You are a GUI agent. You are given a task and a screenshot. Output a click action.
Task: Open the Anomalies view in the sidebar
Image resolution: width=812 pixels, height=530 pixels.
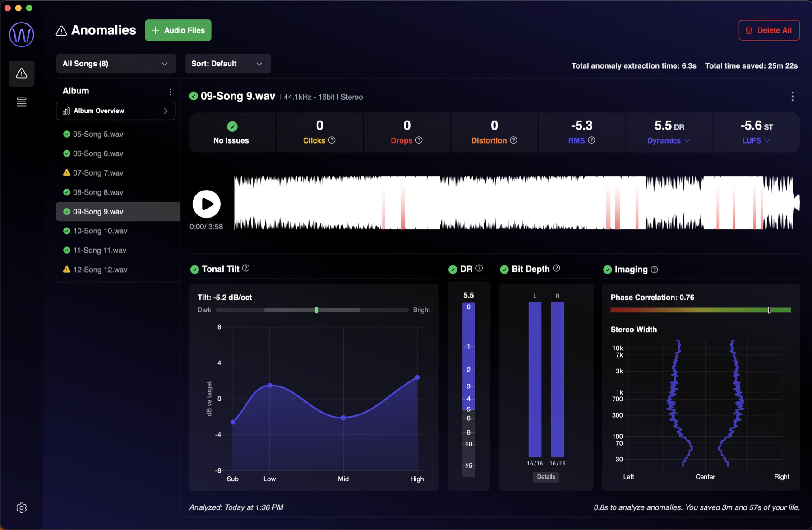click(x=21, y=74)
